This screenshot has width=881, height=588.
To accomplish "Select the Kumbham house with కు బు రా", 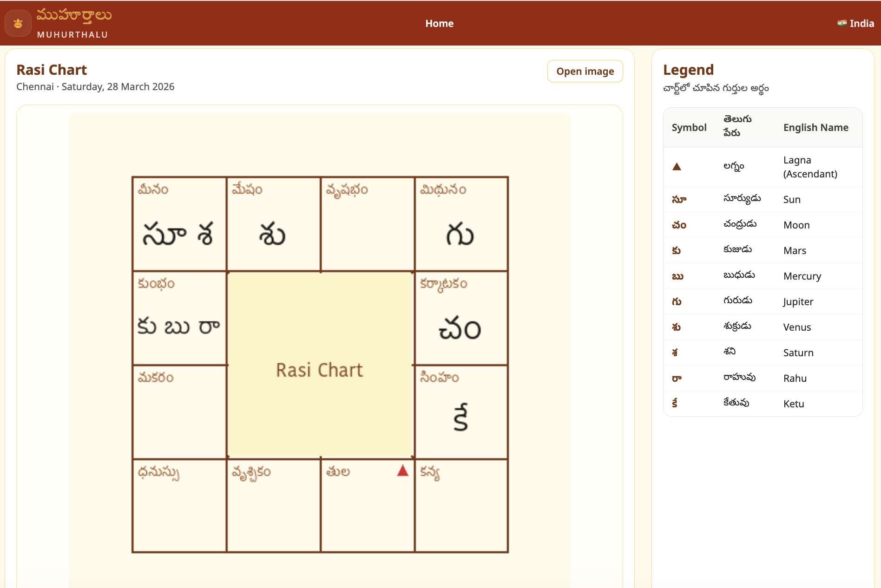I will 179,318.
